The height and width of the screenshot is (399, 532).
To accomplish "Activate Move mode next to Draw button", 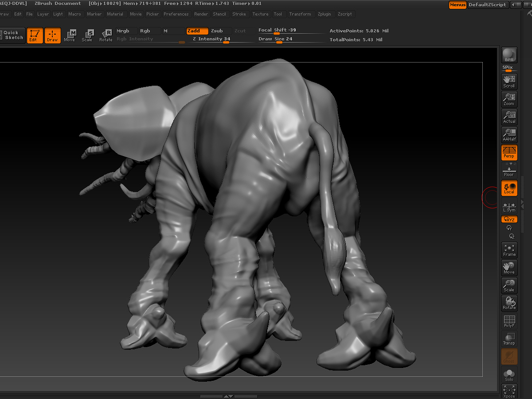I will (x=70, y=35).
